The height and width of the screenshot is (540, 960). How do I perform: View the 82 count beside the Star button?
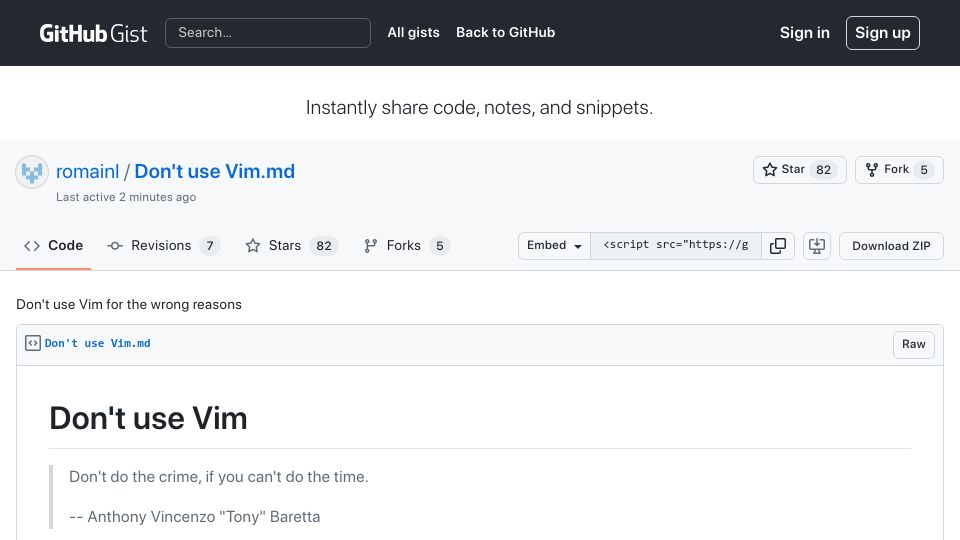tap(823, 170)
